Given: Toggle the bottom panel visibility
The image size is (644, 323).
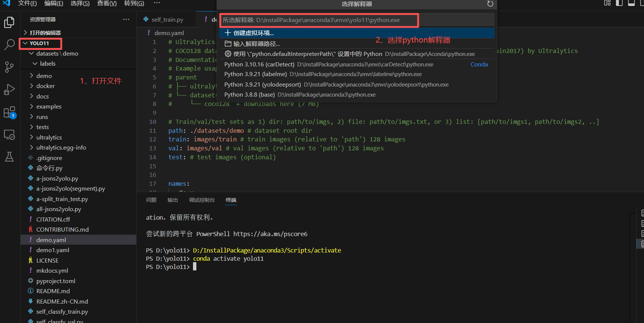Looking at the screenshot, I should (631, 3).
